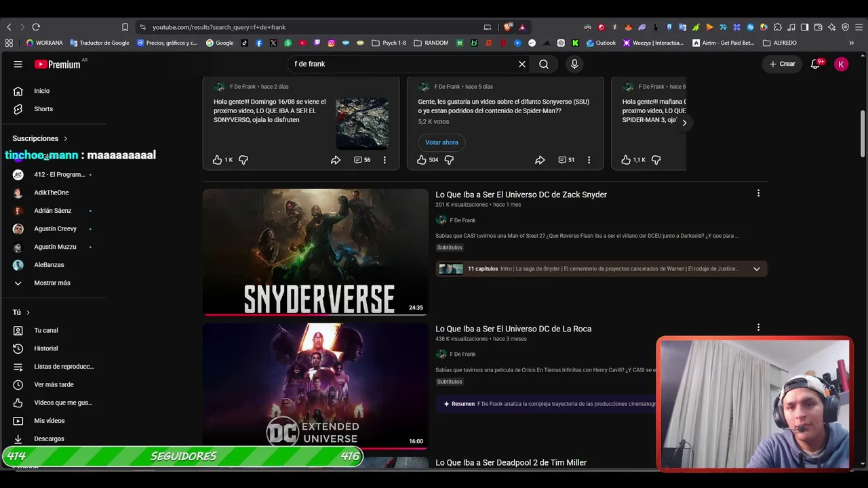Image resolution: width=868 pixels, height=488 pixels.
Task: Open video title Universo DC de Zack Snyder
Action: 521,195
